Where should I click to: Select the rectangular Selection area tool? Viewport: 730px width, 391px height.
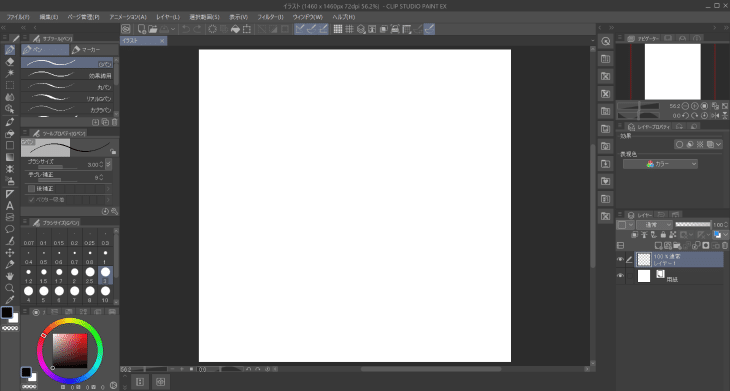(x=10, y=85)
